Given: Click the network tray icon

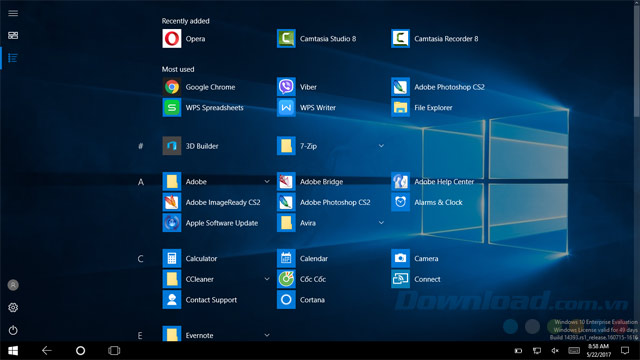Looking at the screenshot, I should click(537, 351).
